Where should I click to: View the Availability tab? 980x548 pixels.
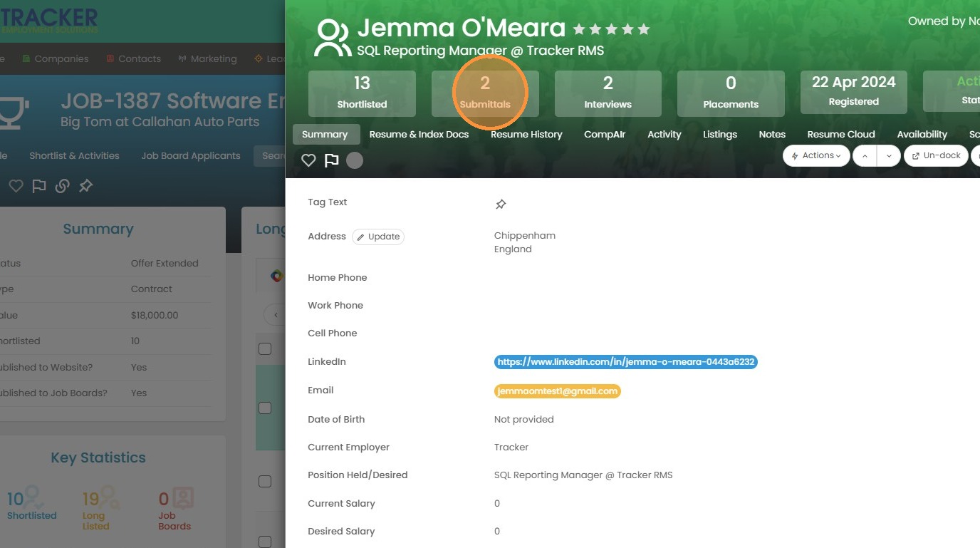coord(922,134)
